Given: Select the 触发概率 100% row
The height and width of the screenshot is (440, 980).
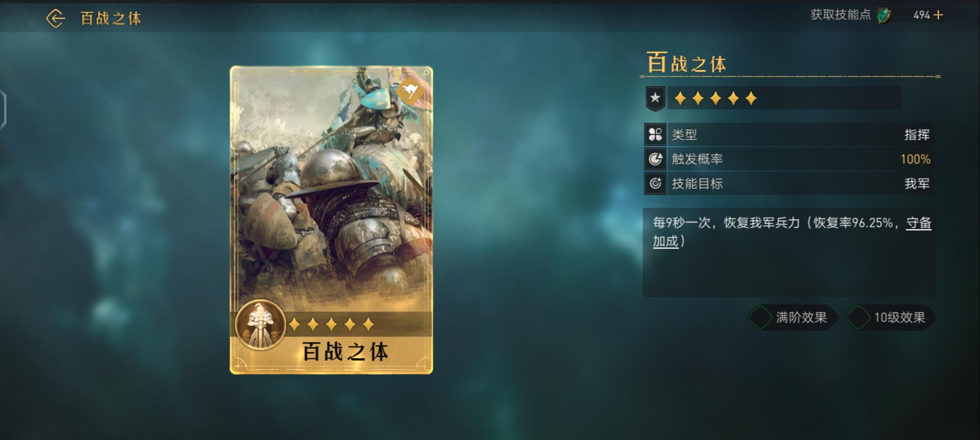Looking at the screenshot, I should tap(789, 159).
